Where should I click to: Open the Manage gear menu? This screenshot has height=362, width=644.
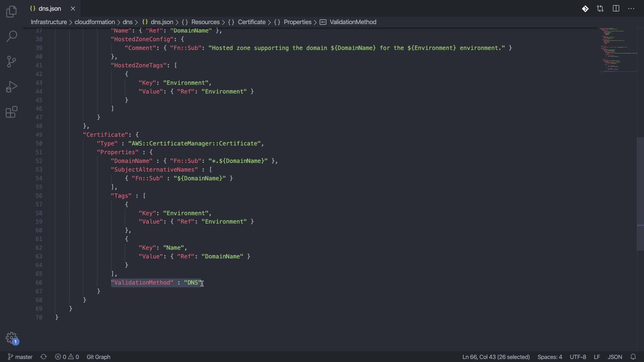(11, 338)
